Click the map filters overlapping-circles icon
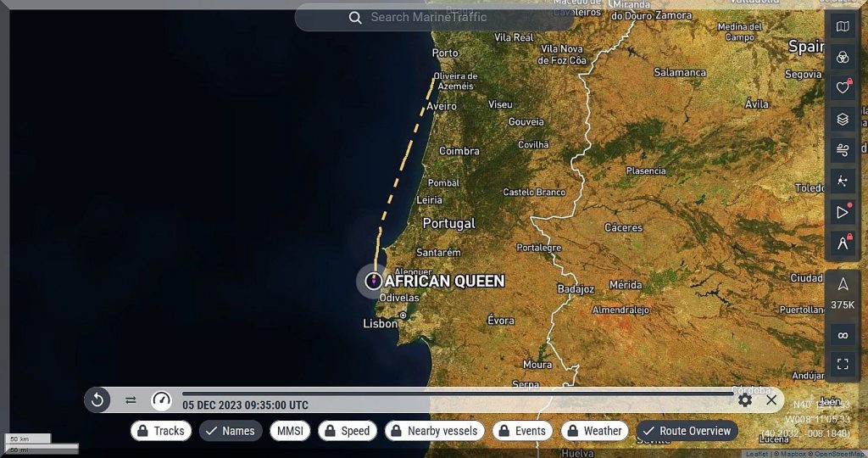Viewport: 868px width, 458px height. click(842, 58)
